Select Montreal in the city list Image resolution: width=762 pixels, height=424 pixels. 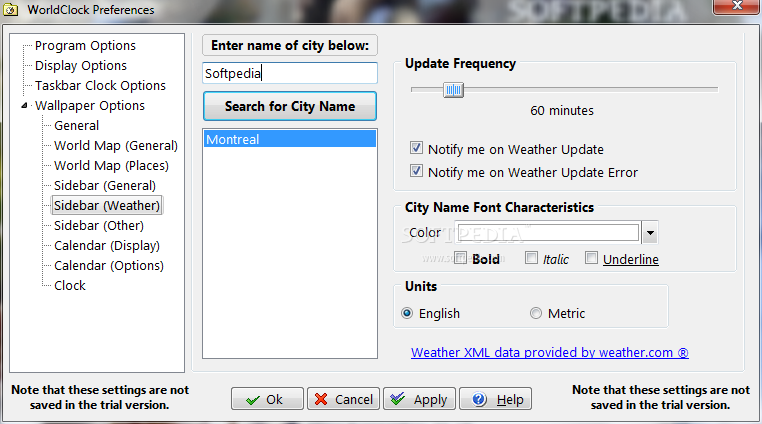coord(290,139)
